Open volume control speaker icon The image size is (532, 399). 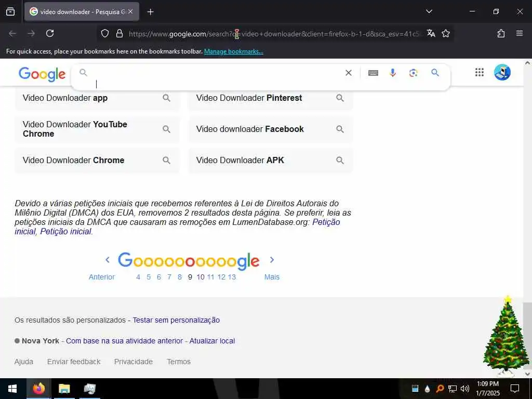tap(465, 389)
